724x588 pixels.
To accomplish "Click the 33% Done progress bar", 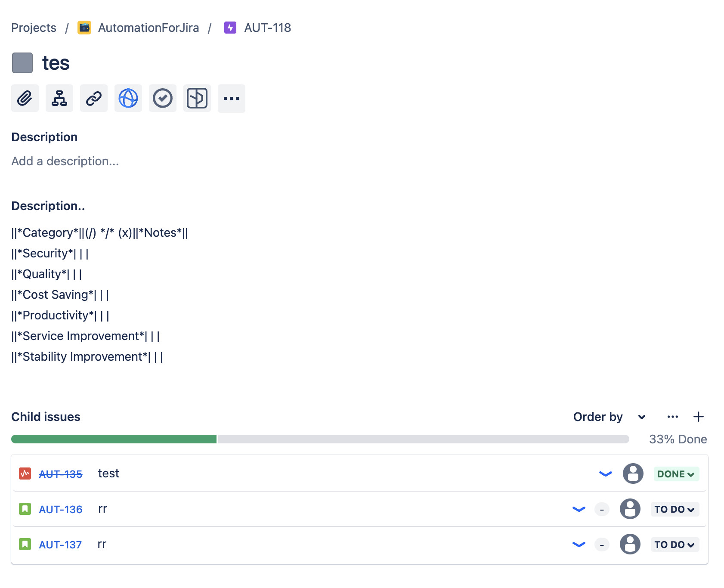I will (321, 439).
